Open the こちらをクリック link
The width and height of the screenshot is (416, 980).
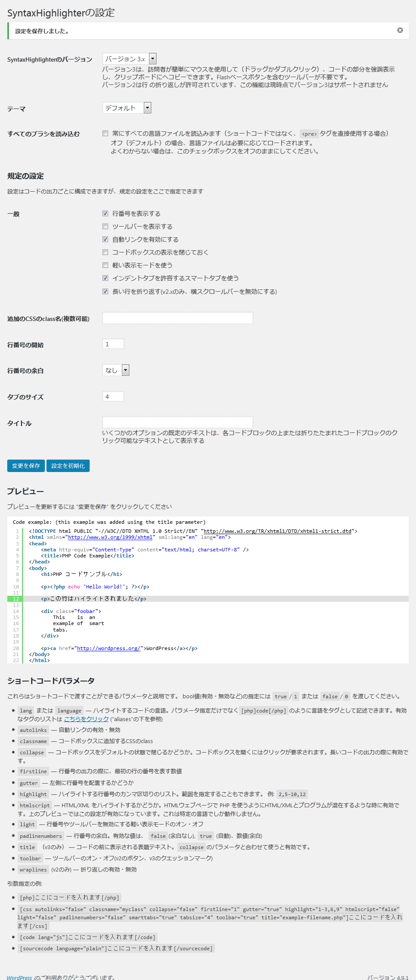87,719
